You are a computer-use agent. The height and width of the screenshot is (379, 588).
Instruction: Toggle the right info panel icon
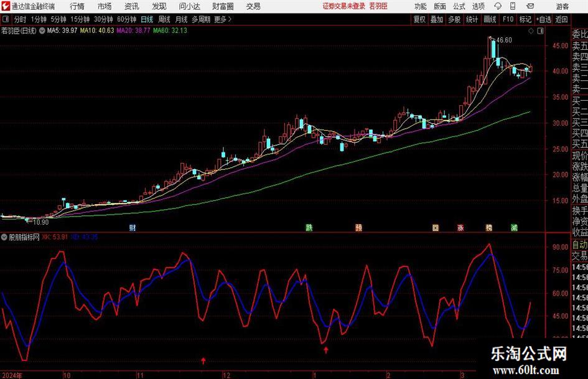point(540,30)
